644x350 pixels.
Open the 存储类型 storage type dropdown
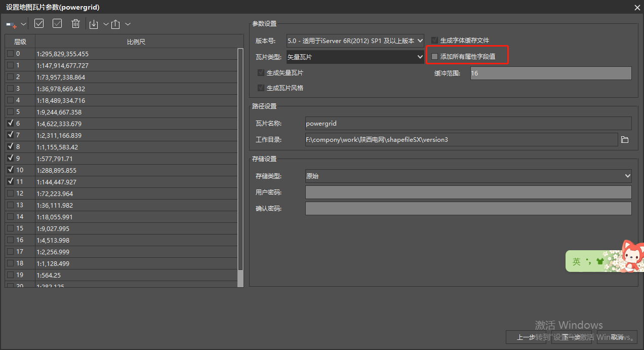[468, 176]
